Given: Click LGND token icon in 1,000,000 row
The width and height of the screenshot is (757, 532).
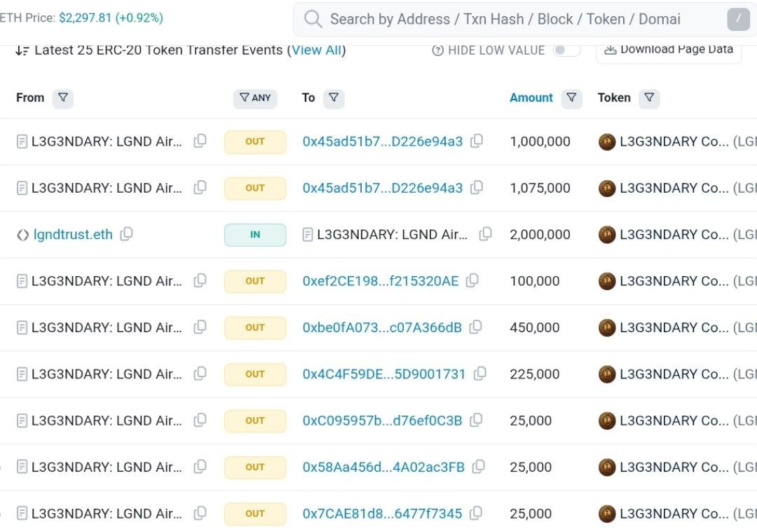Looking at the screenshot, I should [607, 142].
